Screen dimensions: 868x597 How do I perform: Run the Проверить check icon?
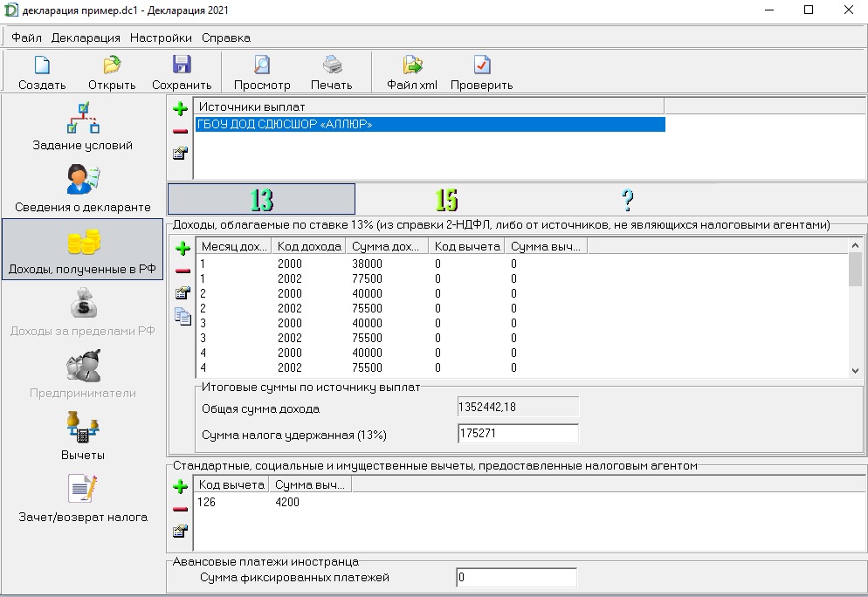click(482, 72)
